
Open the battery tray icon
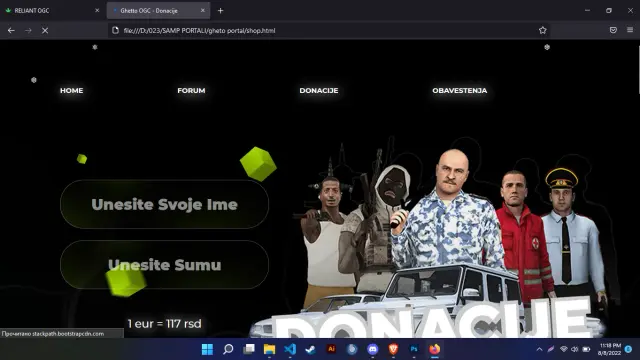click(586, 349)
